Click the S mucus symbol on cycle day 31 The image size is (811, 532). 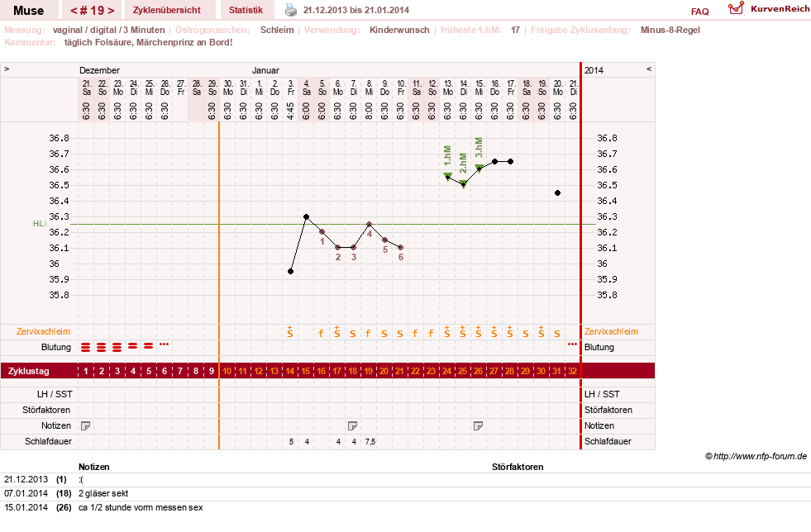(557, 334)
